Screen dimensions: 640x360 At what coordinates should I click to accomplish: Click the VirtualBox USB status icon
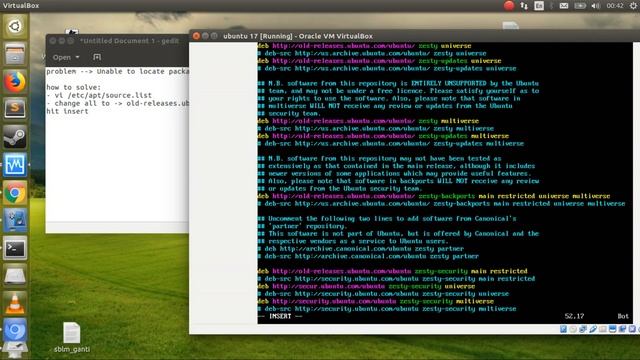click(x=593, y=329)
